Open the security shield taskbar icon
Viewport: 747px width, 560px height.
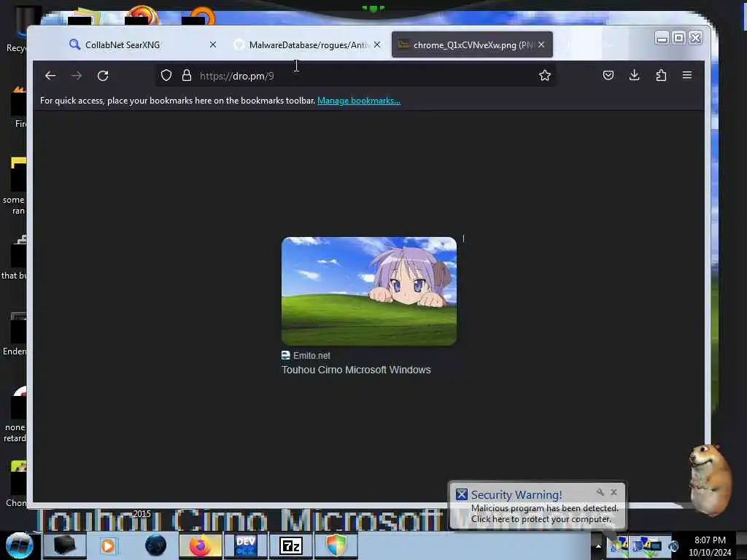pyautogui.click(x=336, y=545)
